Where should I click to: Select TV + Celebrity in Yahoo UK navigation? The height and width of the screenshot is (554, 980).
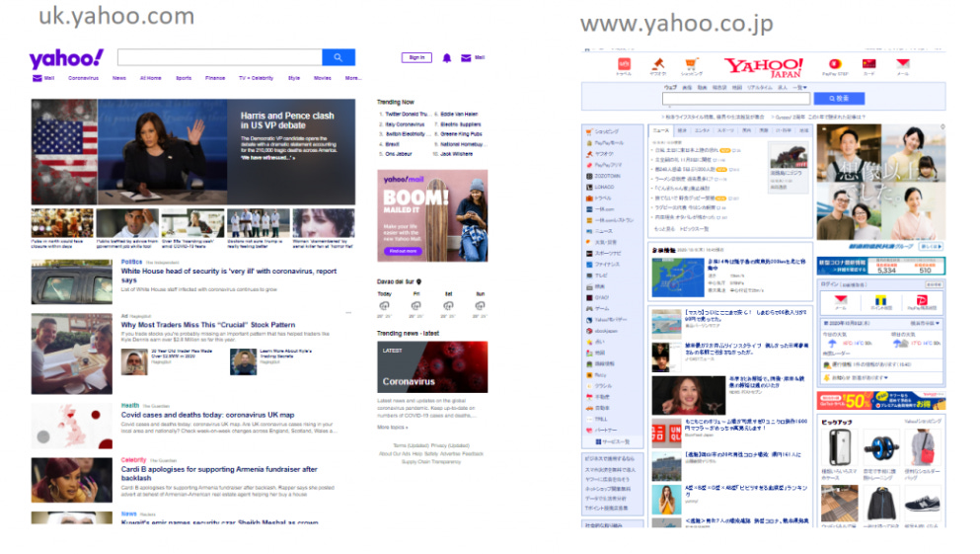pyautogui.click(x=257, y=78)
